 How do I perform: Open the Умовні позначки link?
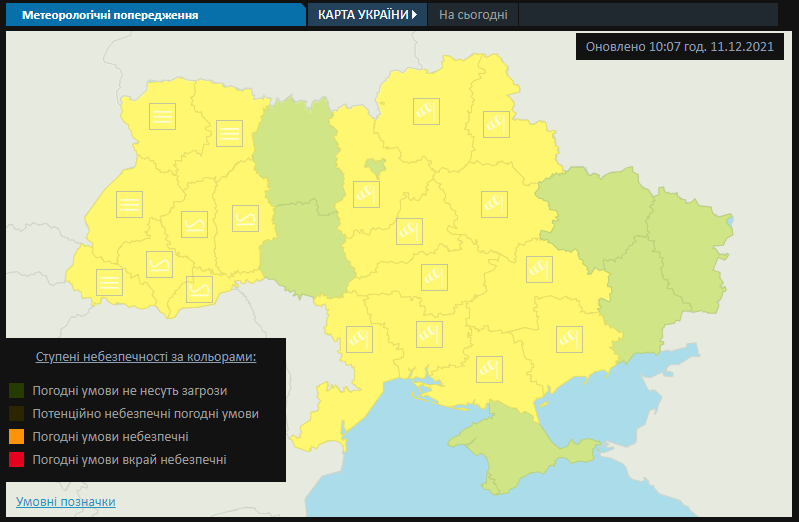(66, 501)
